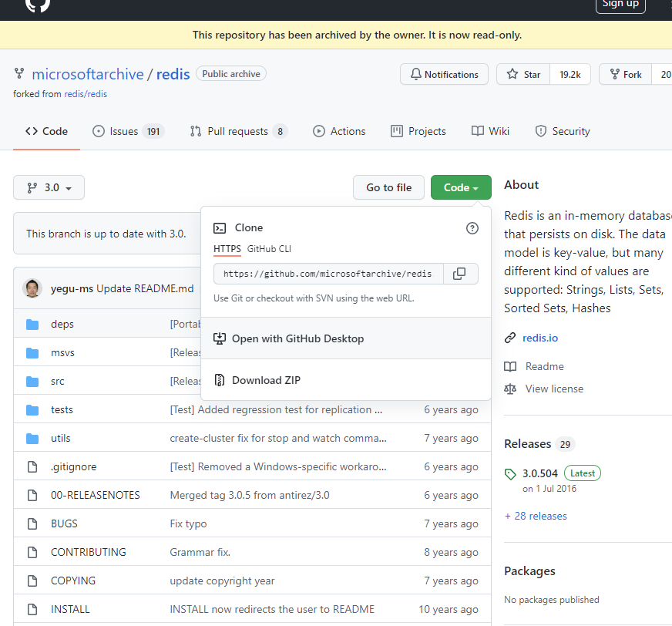The image size is (672, 626).
Task: Click the scales icon next to View license
Action: pos(510,389)
